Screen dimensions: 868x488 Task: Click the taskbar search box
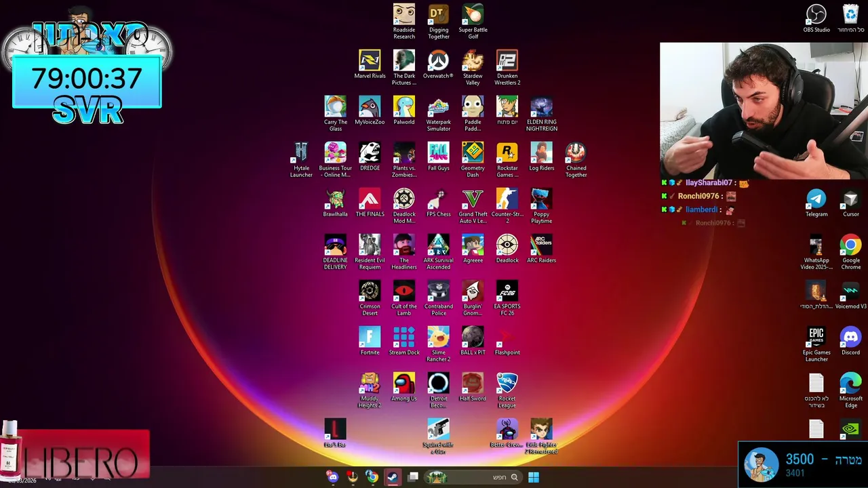(473, 477)
